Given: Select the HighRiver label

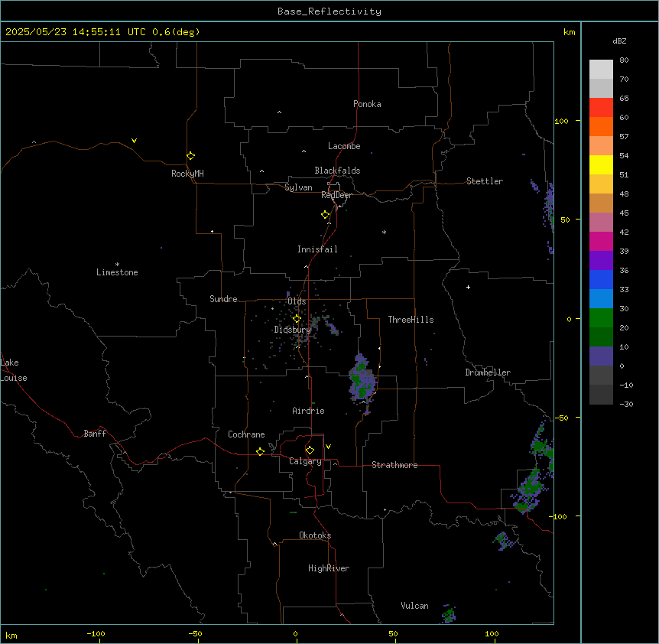Looking at the screenshot, I should pos(329,568).
